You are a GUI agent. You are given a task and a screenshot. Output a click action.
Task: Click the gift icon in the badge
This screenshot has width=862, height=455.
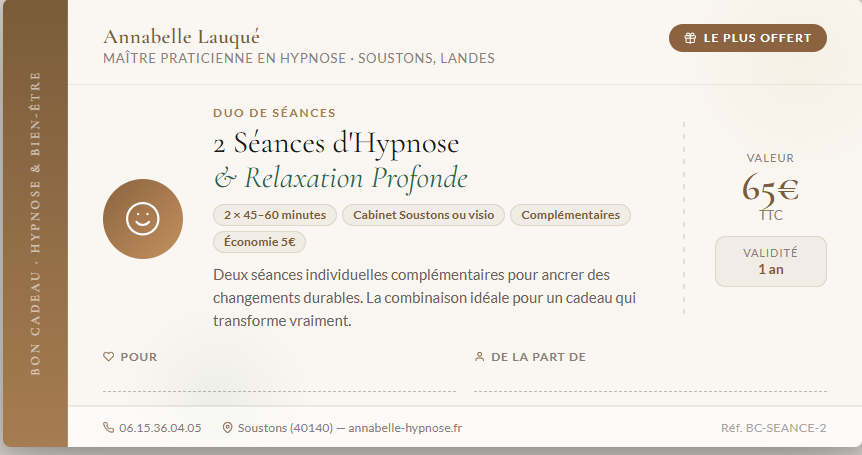[x=690, y=38]
